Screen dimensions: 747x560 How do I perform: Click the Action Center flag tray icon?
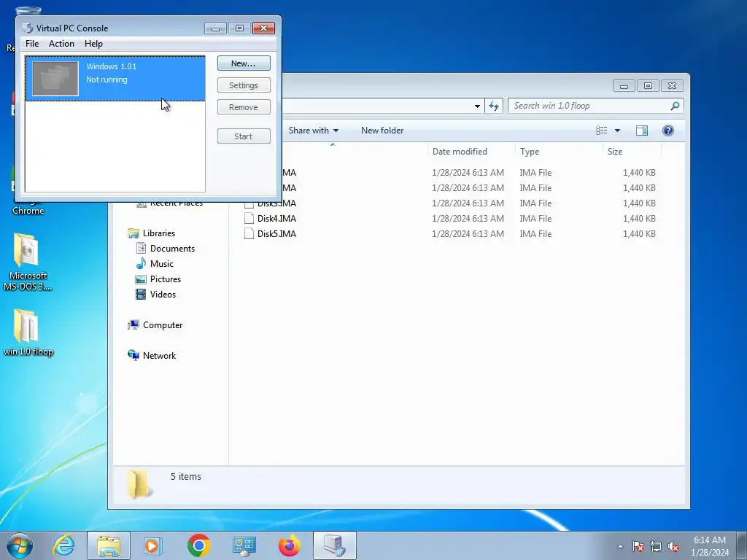point(638,546)
